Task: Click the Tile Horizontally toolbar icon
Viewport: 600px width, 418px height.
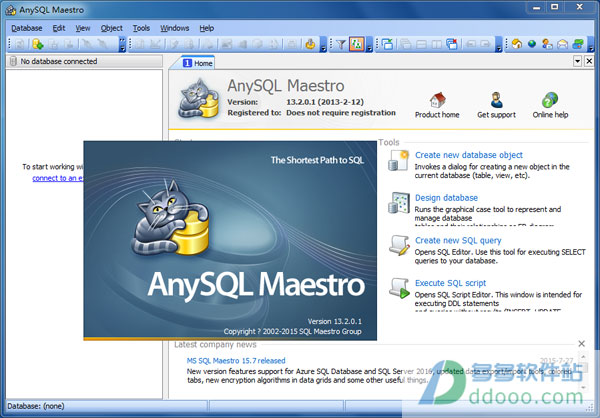Action: click(x=421, y=44)
